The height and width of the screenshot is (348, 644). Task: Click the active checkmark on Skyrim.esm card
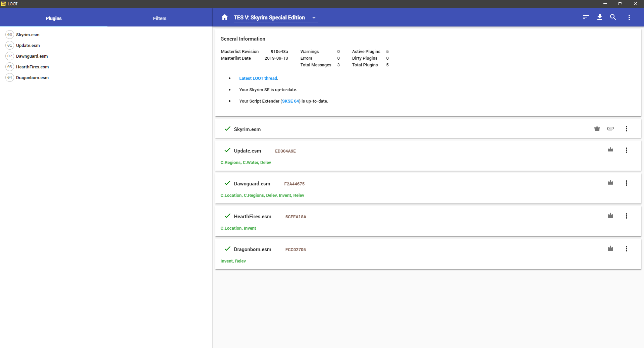click(x=227, y=129)
